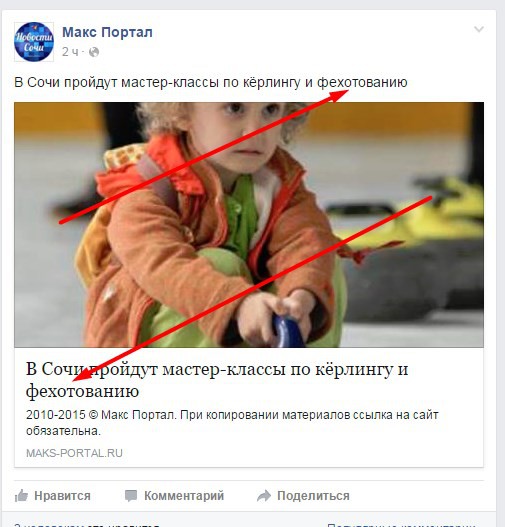The height and width of the screenshot is (527, 505).
Task: Expand the comments sorting dropdown at bottom right
Action: pos(402,524)
